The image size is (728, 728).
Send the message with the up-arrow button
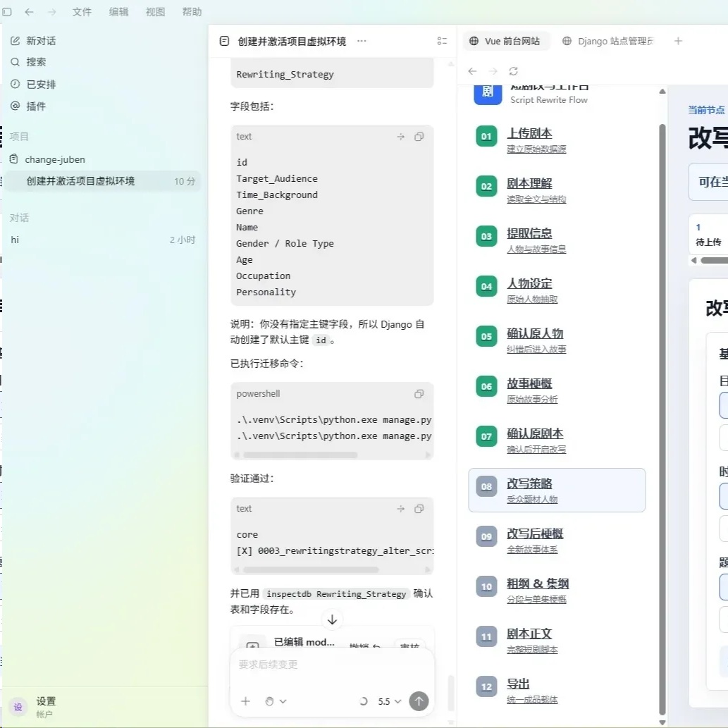[419, 701]
